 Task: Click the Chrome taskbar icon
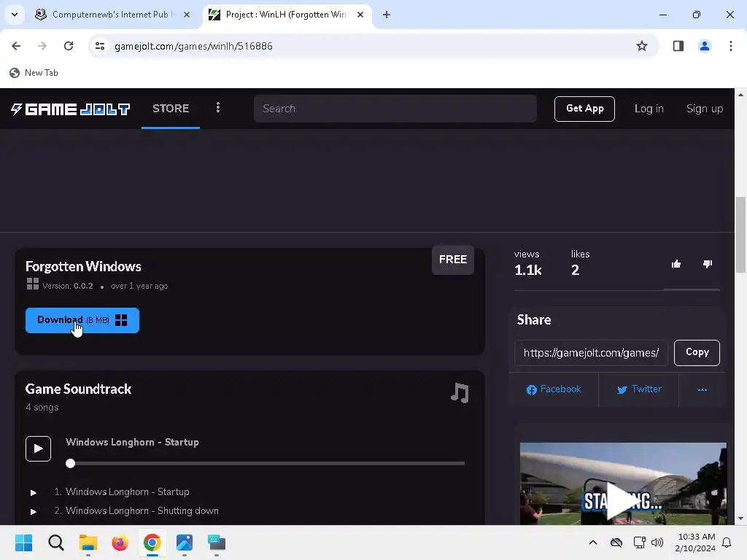(x=152, y=542)
